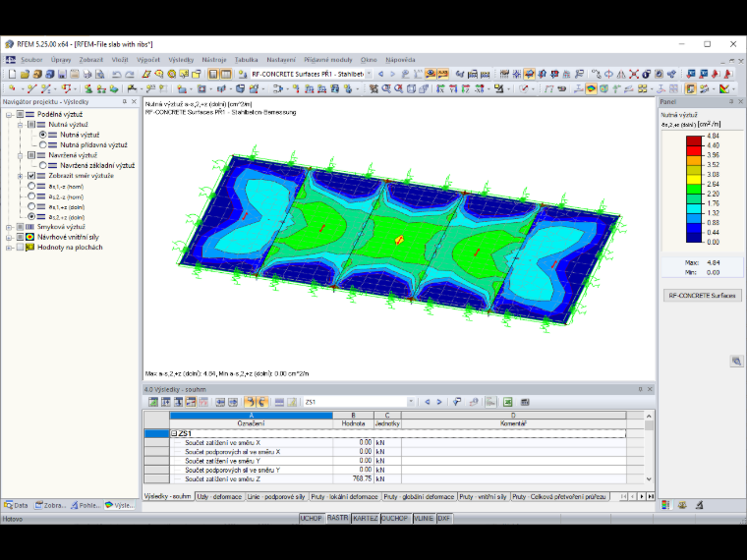Viewport: 747px width, 560px height.
Task: Select a-s,2,-z (horní) radio option
Action: tap(31, 196)
